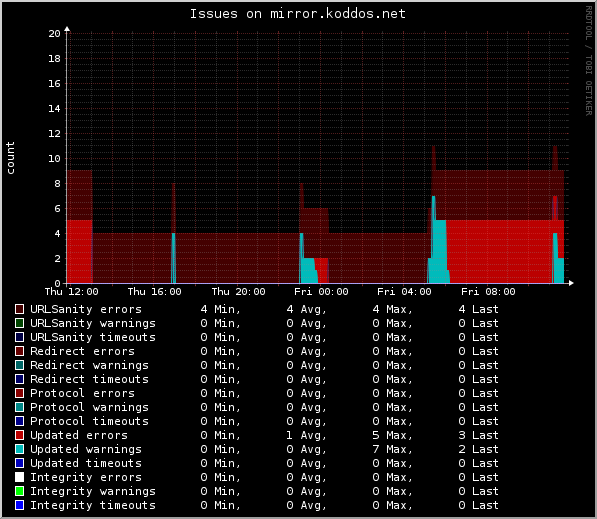Click the Updated errors red swatch

coord(19,435)
